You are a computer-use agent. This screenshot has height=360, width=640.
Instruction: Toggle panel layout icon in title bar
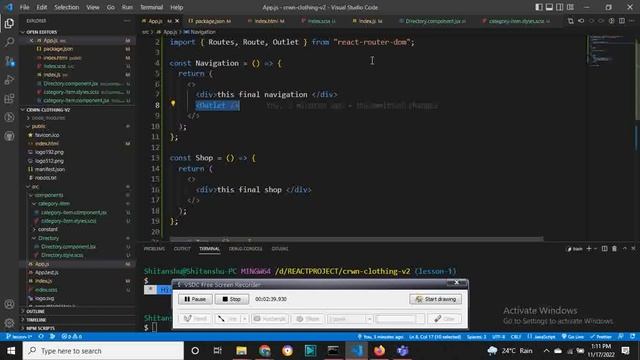pos(549,7)
